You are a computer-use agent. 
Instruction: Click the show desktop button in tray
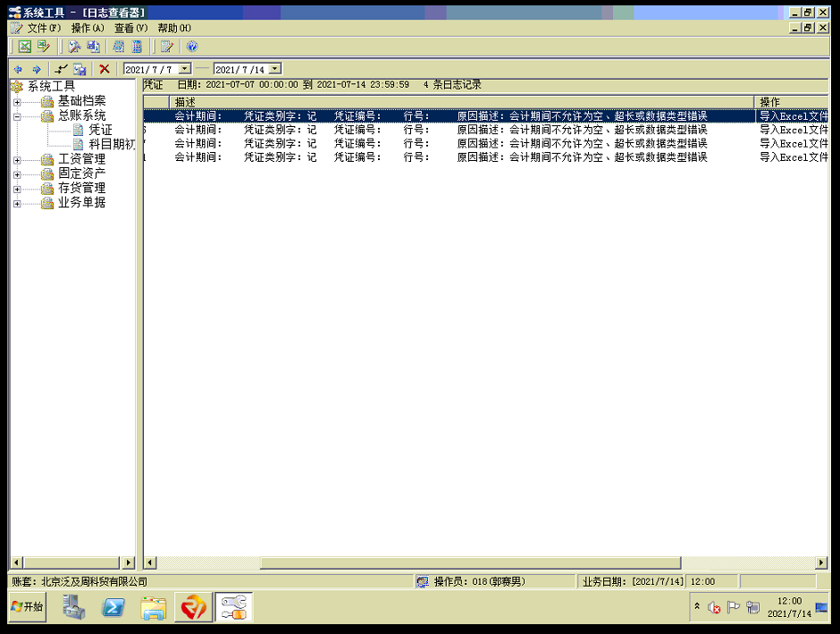click(x=821, y=607)
